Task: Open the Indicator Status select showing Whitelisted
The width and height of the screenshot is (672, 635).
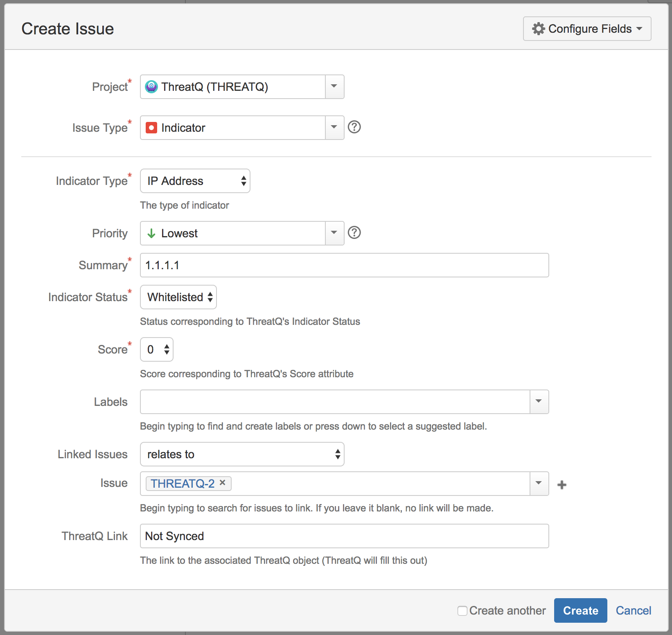Action: tap(178, 297)
